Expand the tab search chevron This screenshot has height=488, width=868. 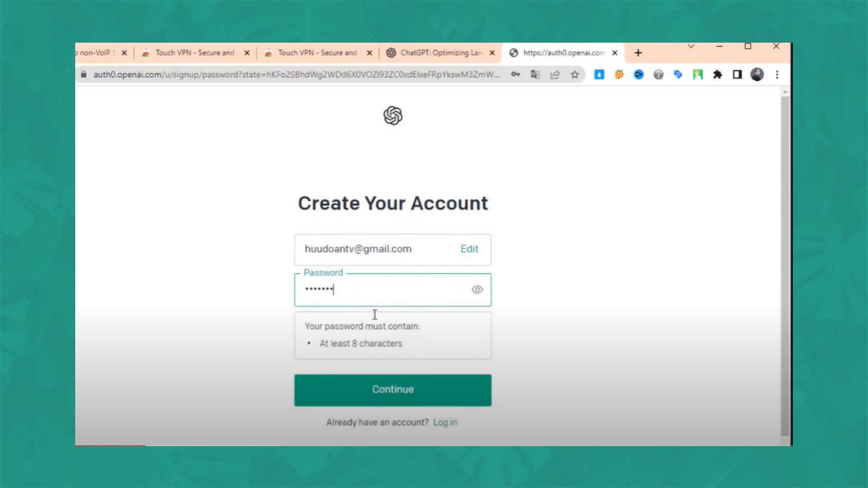click(691, 46)
